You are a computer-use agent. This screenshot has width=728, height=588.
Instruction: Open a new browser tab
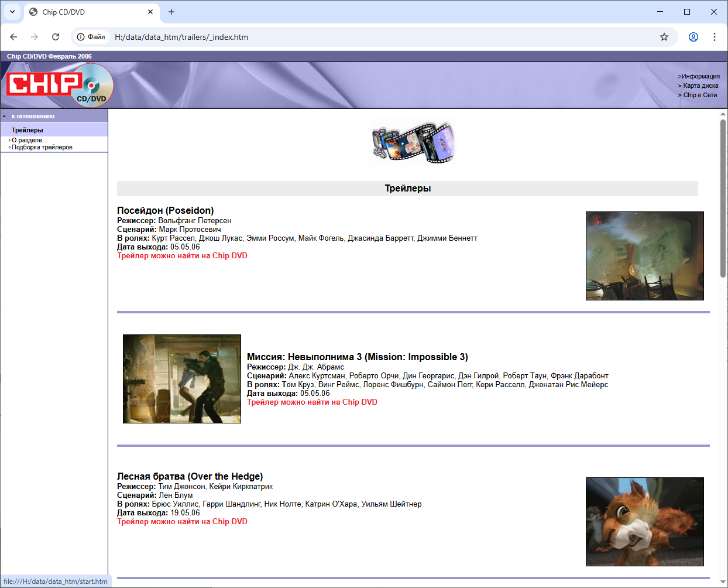click(x=171, y=12)
